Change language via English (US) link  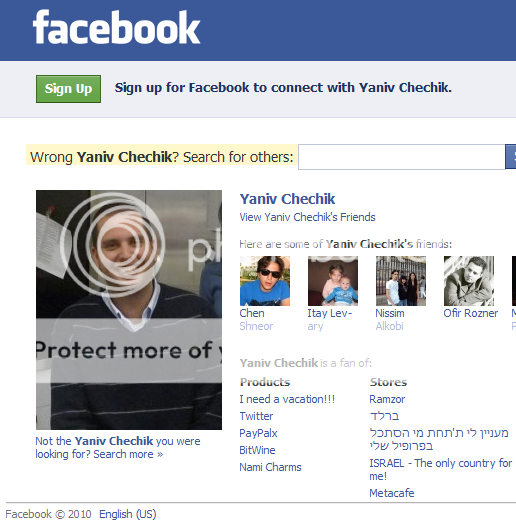point(128,515)
